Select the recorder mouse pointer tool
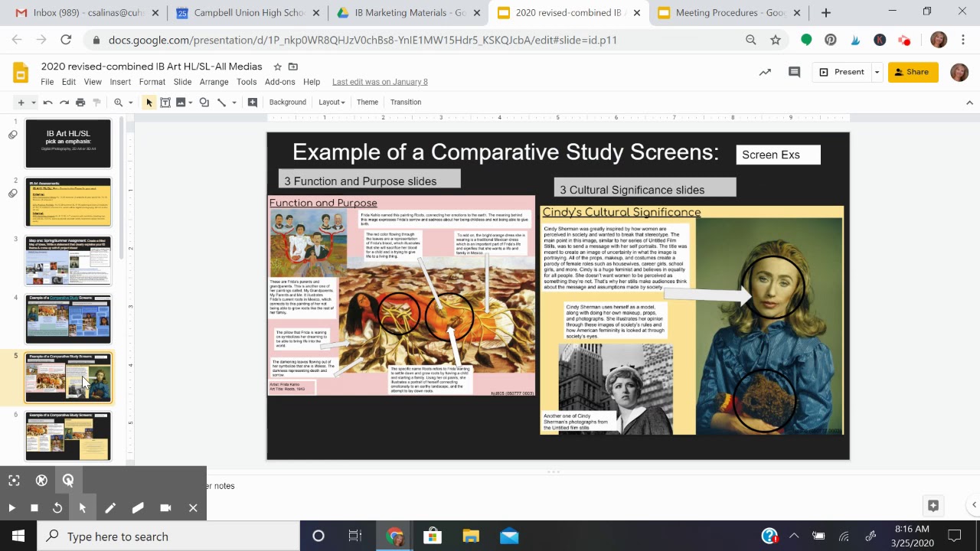980x551 pixels. 83,507
